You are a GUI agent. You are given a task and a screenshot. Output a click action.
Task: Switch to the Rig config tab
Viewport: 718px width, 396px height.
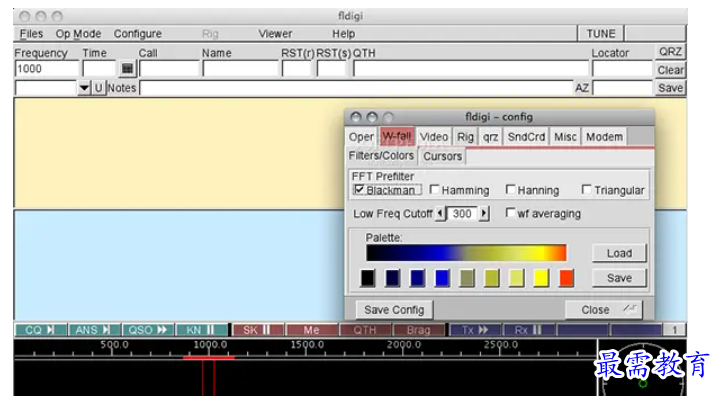pos(465,137)
